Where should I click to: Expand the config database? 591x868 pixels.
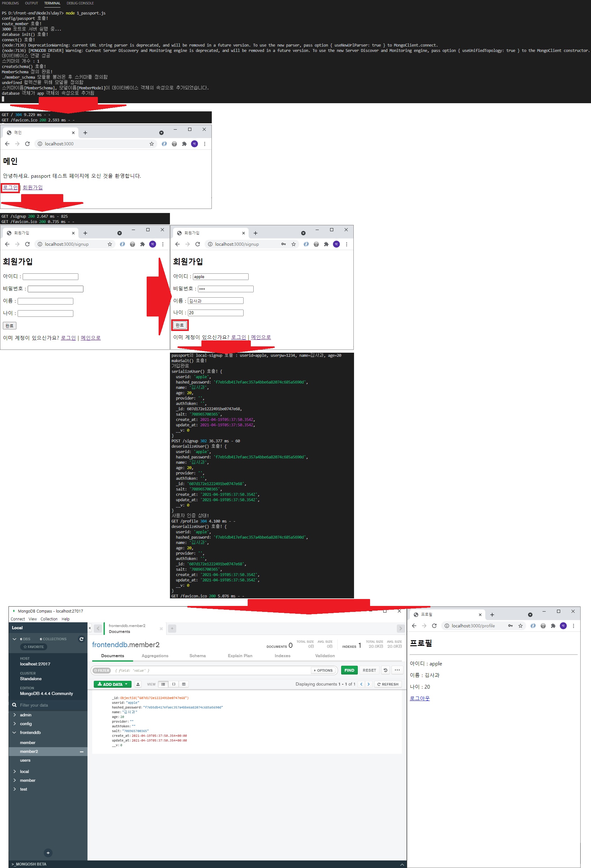click(x=14, y=724)
